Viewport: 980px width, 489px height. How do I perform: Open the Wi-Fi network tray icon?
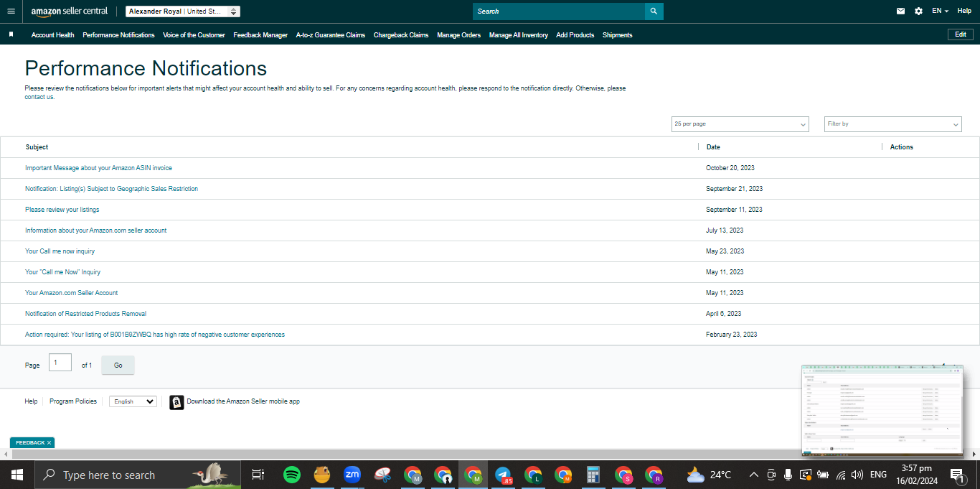pos(840,475)
